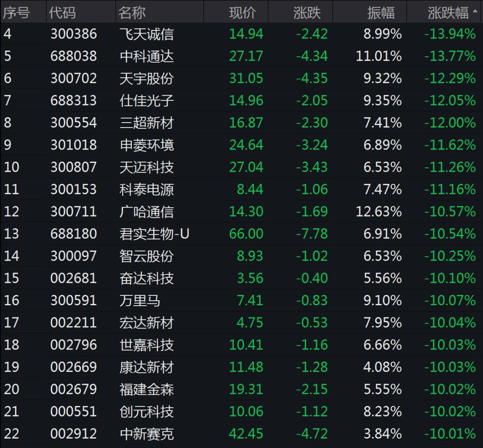This screenshot has height=448, width=483.
Task: Click amplitude value 4.08%
Action: [383, 367]
